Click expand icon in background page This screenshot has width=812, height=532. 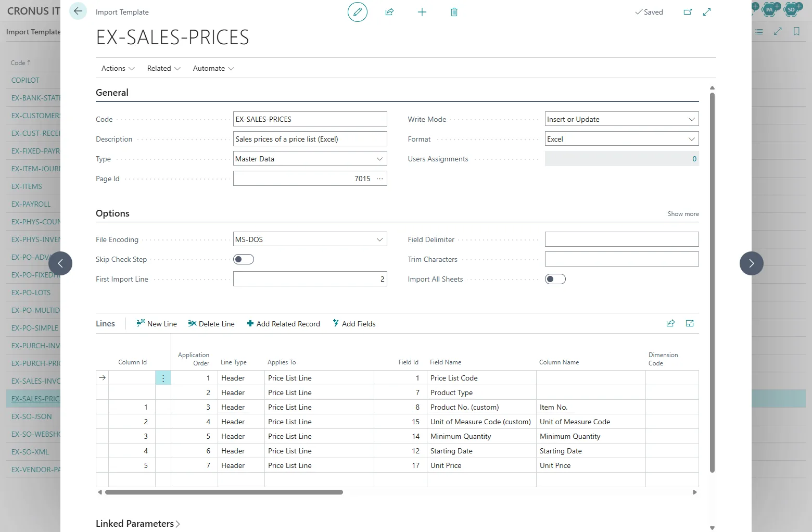pyautogui.click(x=778, y=32)
